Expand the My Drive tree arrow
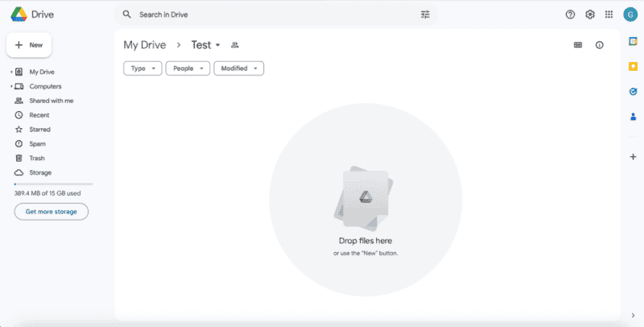 [11, 72]
